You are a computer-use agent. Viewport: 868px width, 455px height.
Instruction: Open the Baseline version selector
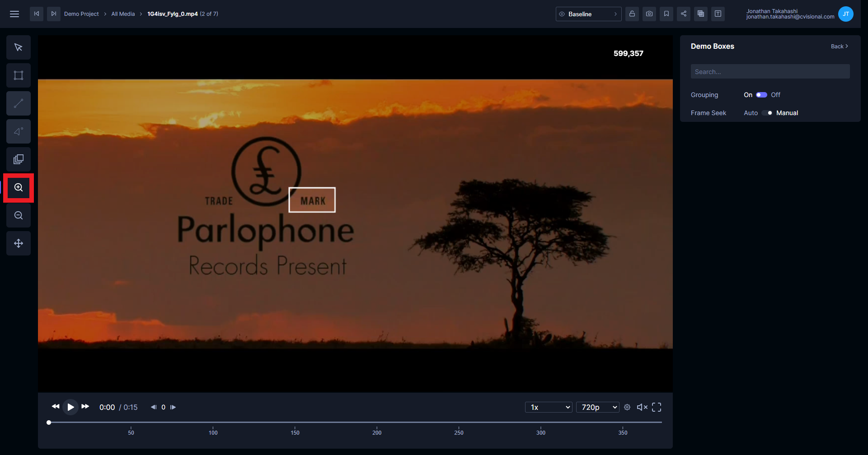click(588, 14)
